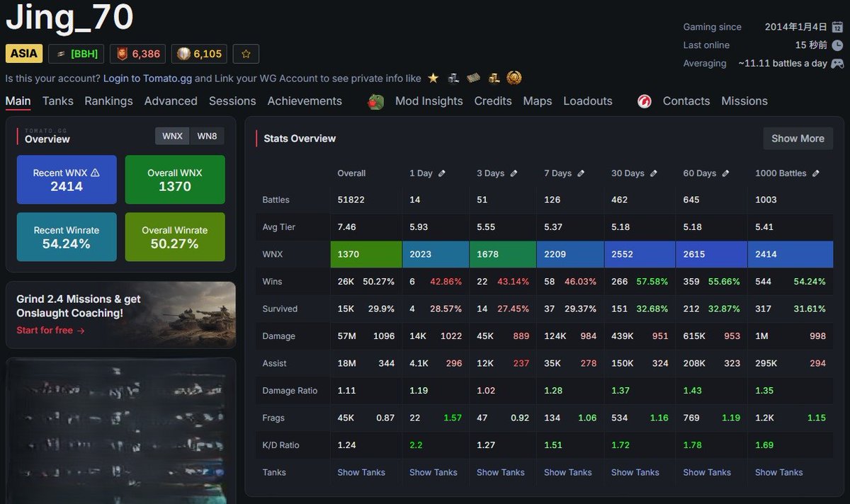This screenshot has width=850, height=504.
Task: Edit the 3 Days period with its pencil icon
Action: [x=514, y=173]
